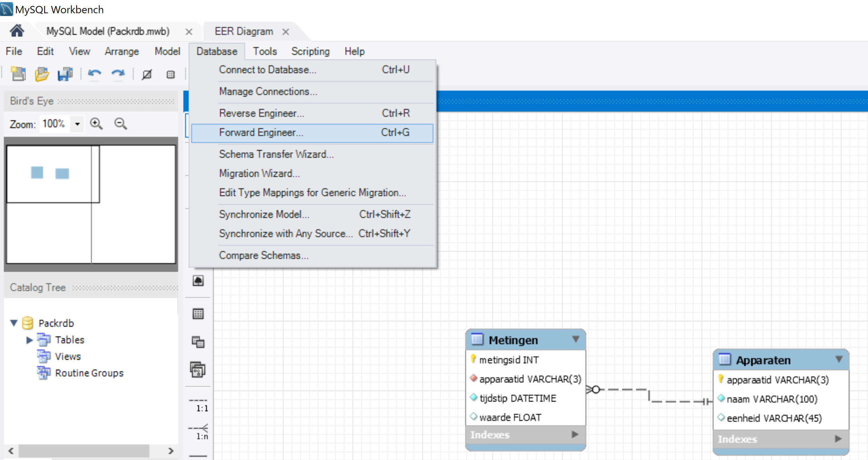Screen dimensions: 868x460
Task: Select Routine Groups in Catalog Tree
Action: pyautogui.click(x=89, y=373)
